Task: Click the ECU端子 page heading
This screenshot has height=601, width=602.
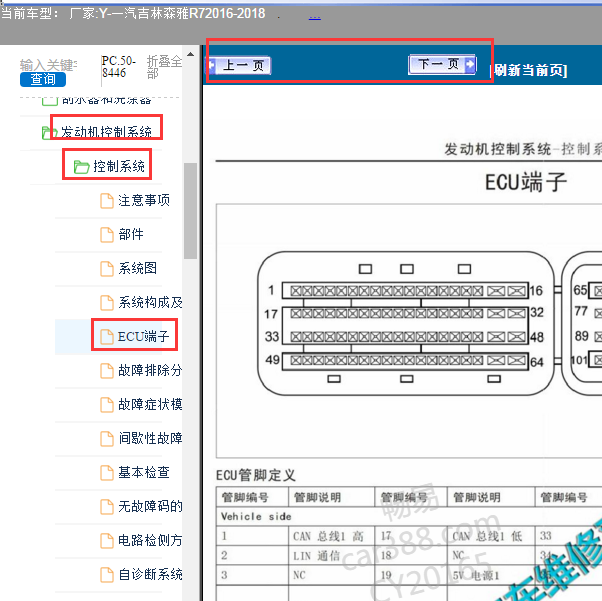Action: pos(526,182)
